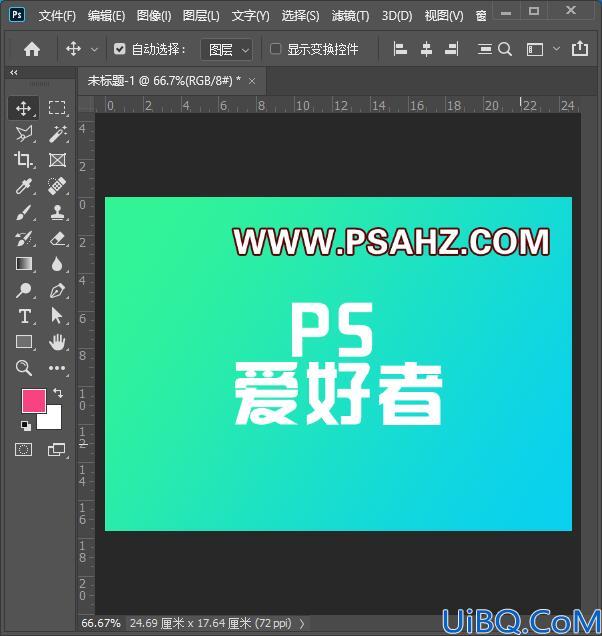Select the Horizontal Type tool
This screenshot has height=636, width=602.
pyautogui.click(x=24, y=316)
